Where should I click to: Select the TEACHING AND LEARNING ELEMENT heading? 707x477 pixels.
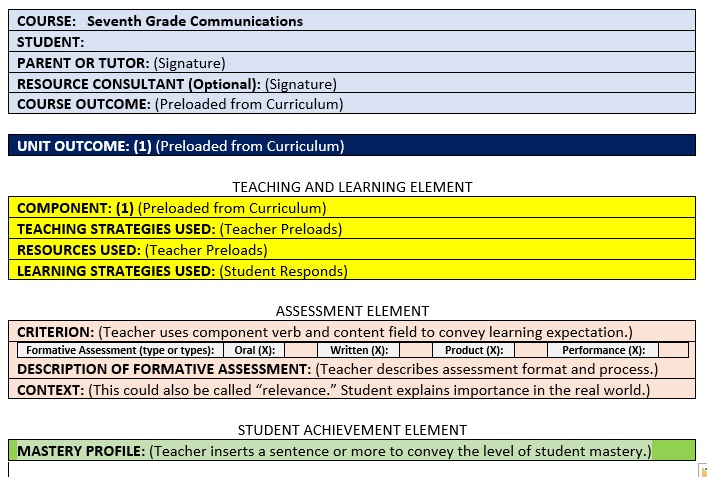(352, 187)
